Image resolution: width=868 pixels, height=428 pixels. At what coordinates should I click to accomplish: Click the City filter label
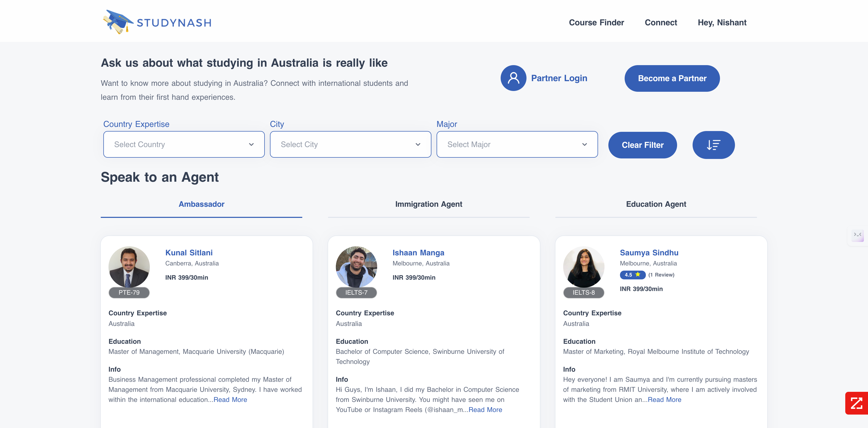[x=277, y=124]
